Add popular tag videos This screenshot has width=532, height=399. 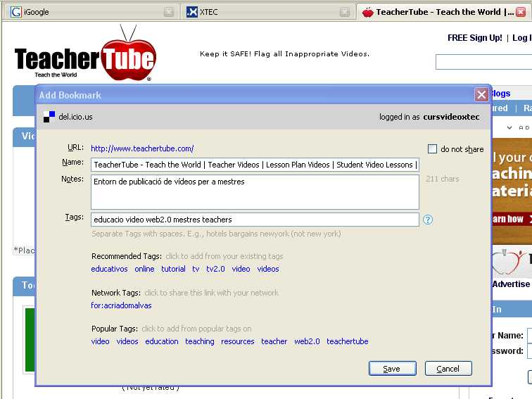tap(127, 341)
